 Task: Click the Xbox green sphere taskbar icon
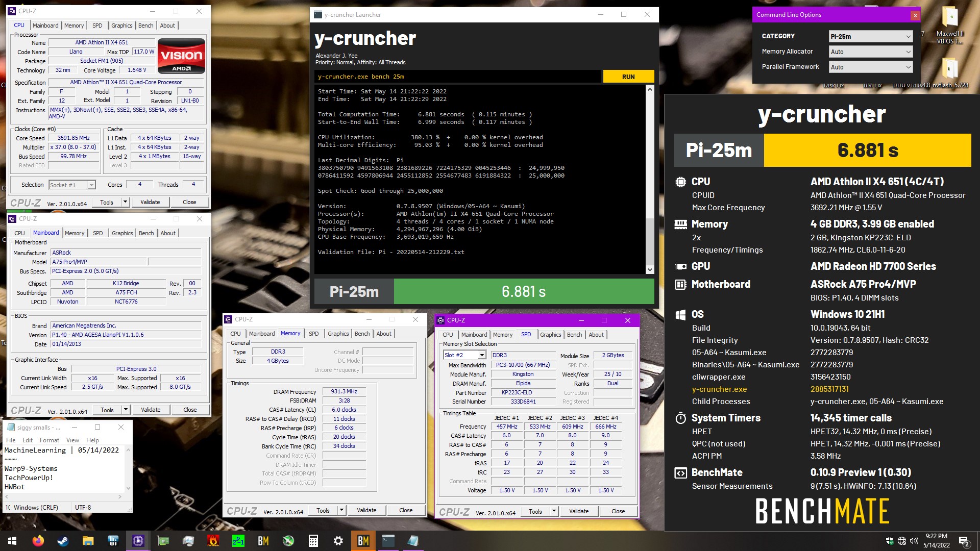[288, 541]
